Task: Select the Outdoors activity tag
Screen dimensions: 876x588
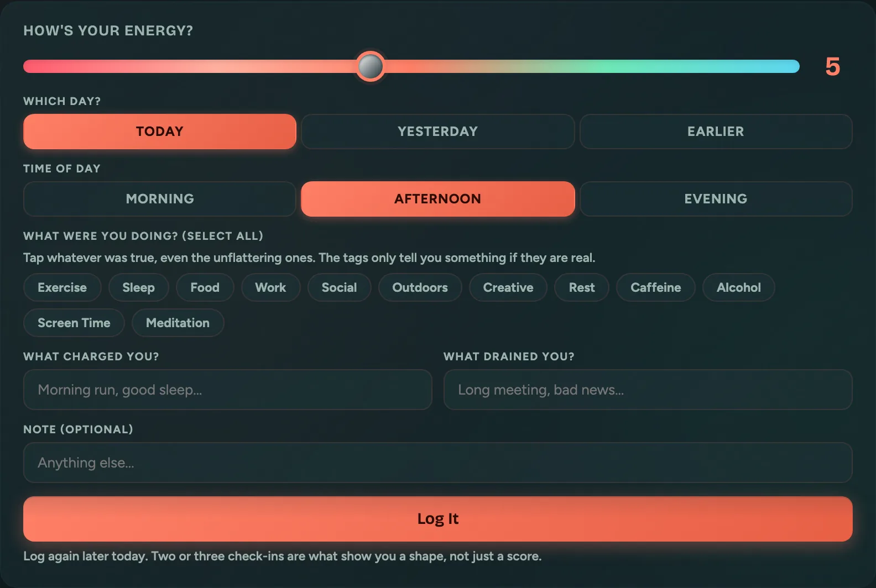Action: click(x=420, y=287)
